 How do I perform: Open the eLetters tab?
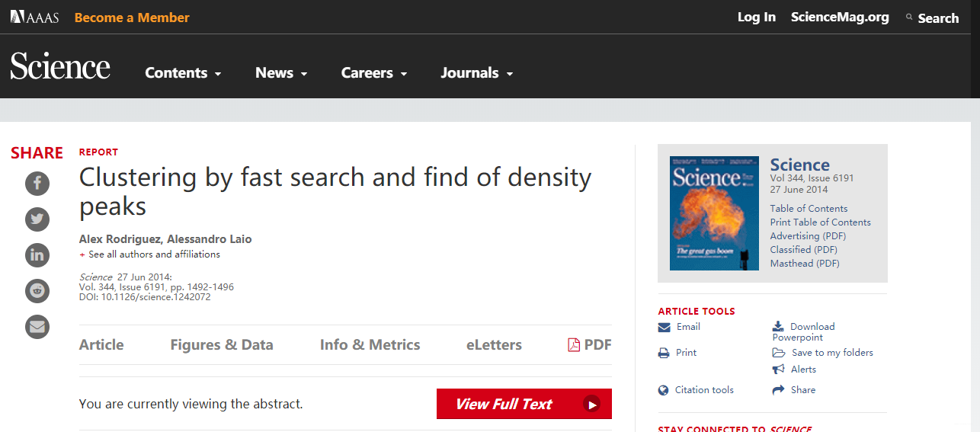click(x=494, y=345)
